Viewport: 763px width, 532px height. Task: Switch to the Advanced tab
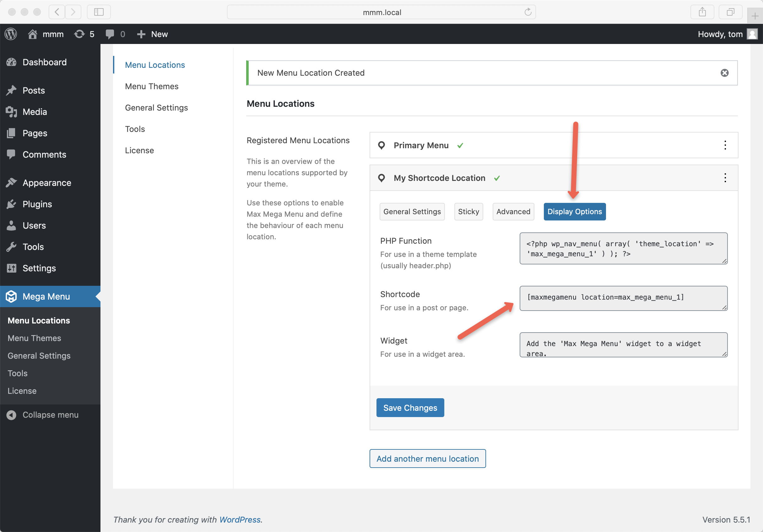pos(513,212)
